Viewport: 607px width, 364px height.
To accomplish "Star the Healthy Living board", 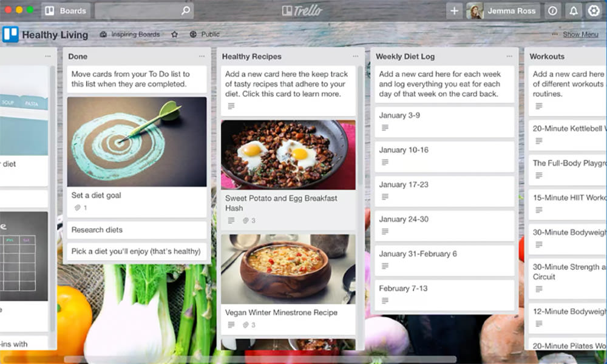I will (175, 35).
